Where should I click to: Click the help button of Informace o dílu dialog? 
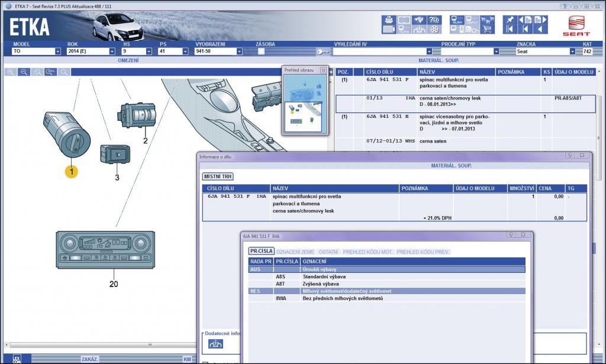[x=570, y=155]
